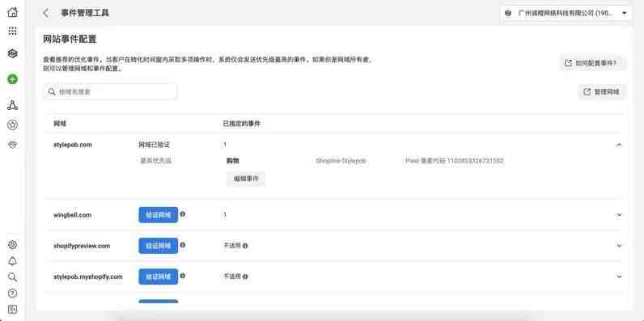This screenshot has height=321, width=644.
Task: Click the Pixel 像素代码 ID text
Action: click(x=454, y=161)
